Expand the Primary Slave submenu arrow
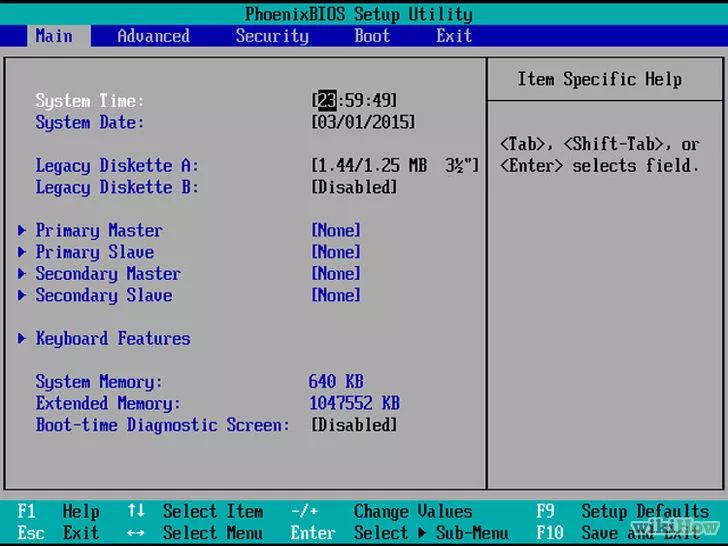The width and height of the screenshot is (728, 546). click(x=22, y=253)
